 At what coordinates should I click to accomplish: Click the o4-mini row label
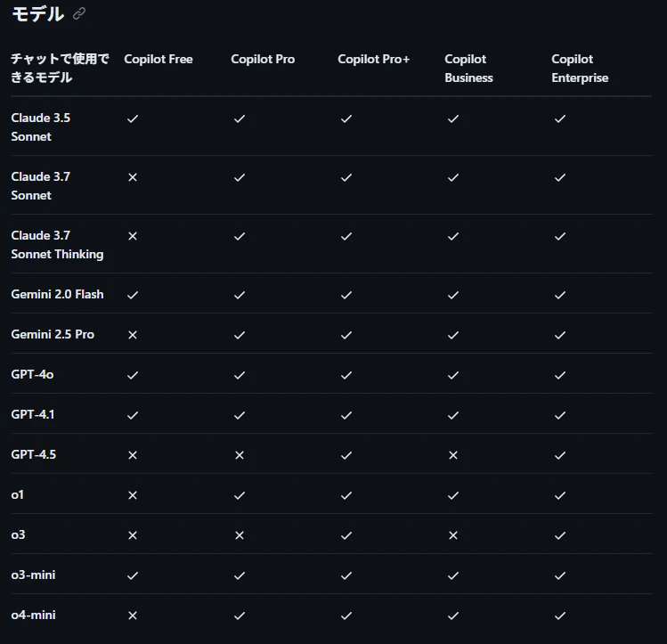[33, 615]
